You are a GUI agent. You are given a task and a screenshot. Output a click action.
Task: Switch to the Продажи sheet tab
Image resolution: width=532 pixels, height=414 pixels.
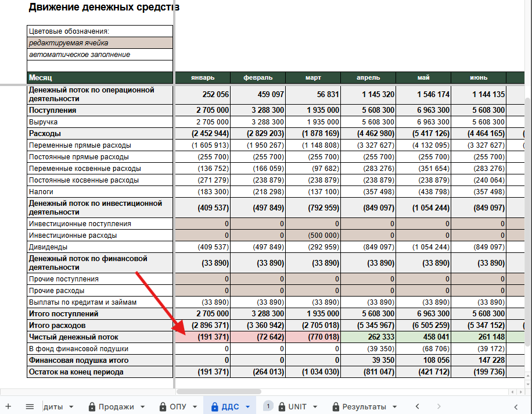116,406
